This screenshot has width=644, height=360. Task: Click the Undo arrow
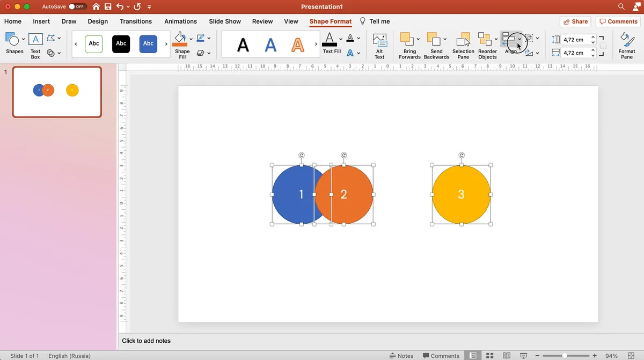[120, 7]
